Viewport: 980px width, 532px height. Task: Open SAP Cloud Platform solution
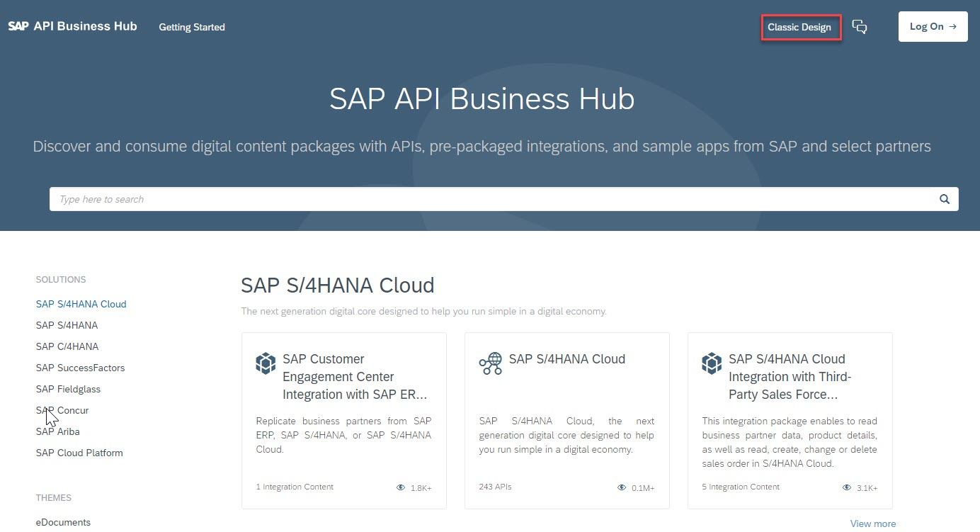click(x=79, y=453)
